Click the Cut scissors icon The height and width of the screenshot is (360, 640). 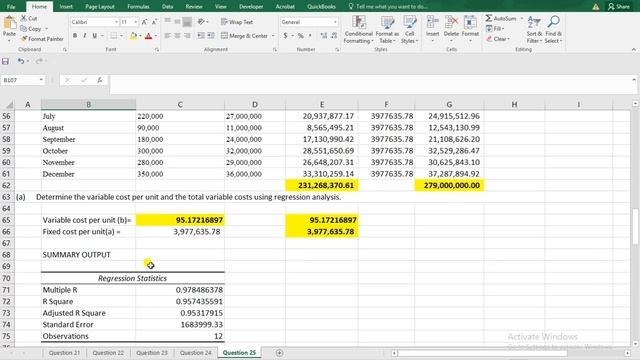click(x=24, y=18)
